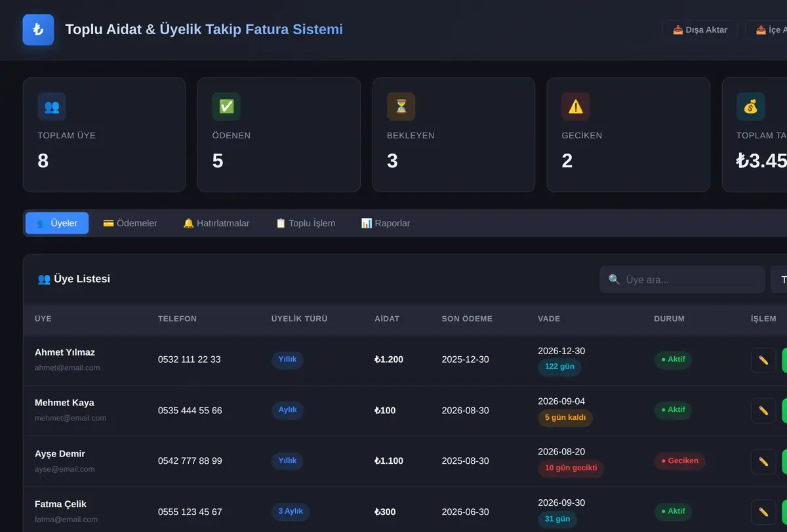The width and height of the screenshot is (787, 532).
Task: Click the Toplam Üye people icon
Action: (52, 106)
